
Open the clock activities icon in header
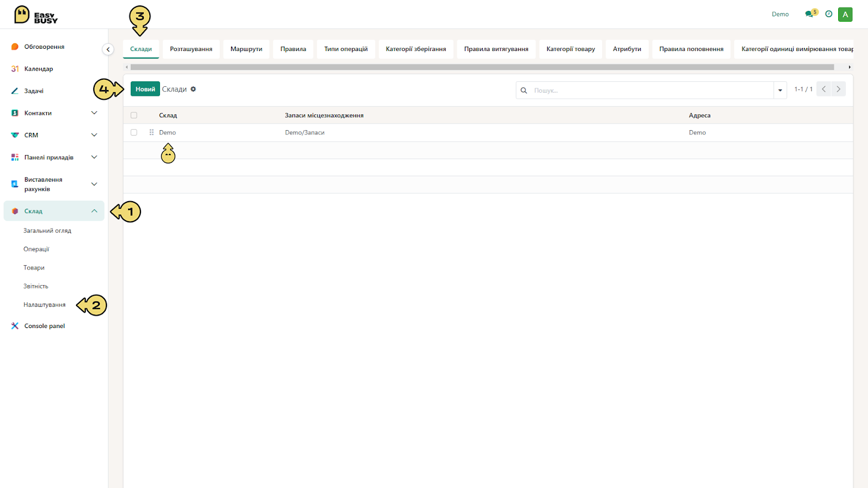[828, 14]
